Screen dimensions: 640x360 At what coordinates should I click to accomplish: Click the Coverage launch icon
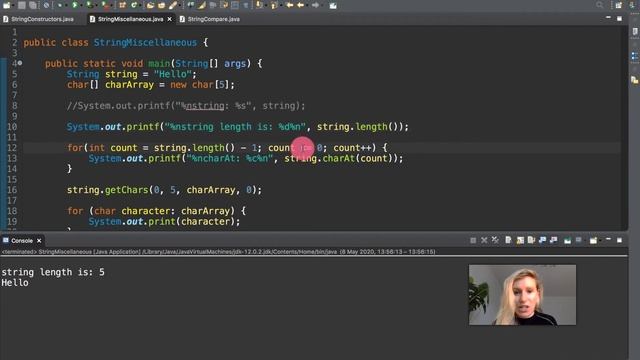89,5
